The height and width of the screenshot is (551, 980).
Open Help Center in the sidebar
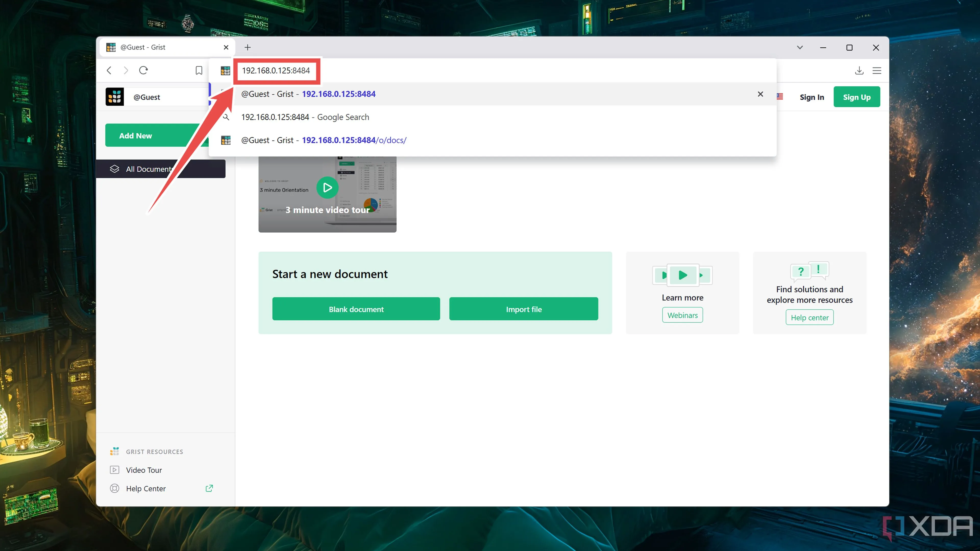(146, 488)
